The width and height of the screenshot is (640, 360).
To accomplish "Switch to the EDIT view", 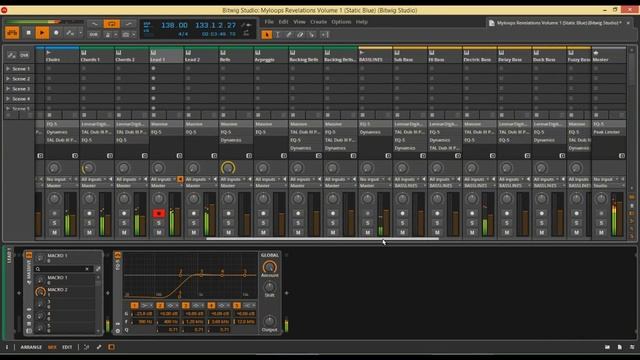I will tap(67, 347).
